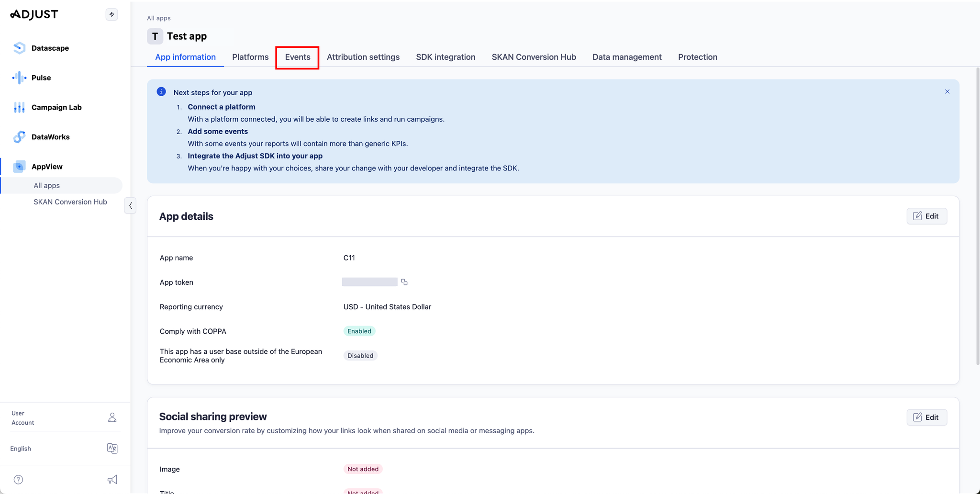Click the blue info icon in the banner
The image size is (980, 495).
click(161, 92)
